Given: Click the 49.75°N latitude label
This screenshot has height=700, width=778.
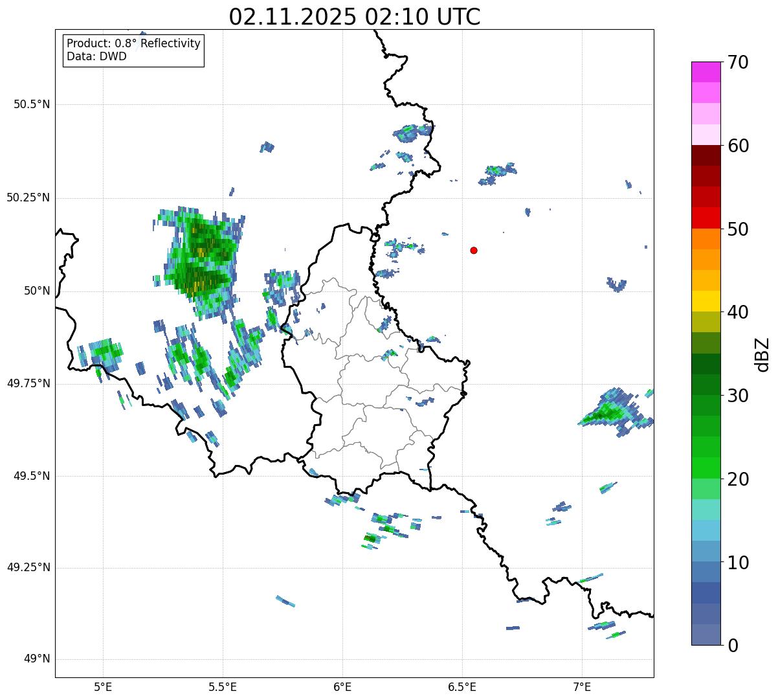Looking at the screenshot, I should point(28,383).
